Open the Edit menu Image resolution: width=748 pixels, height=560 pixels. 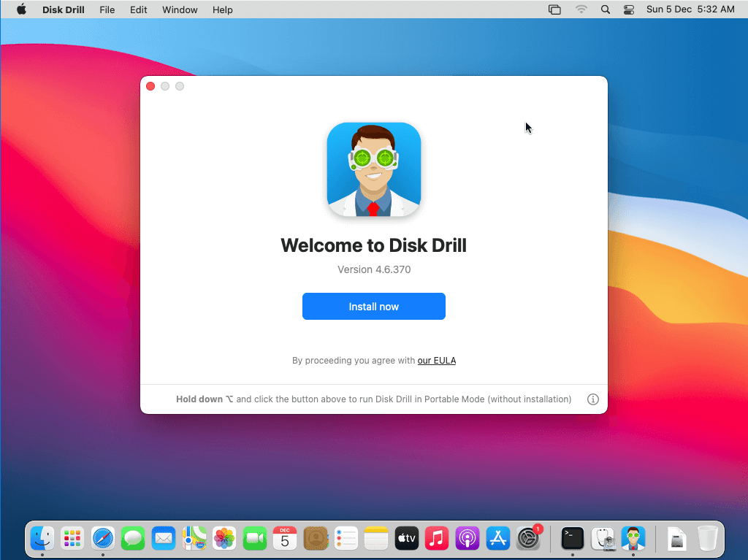[138, 9]
